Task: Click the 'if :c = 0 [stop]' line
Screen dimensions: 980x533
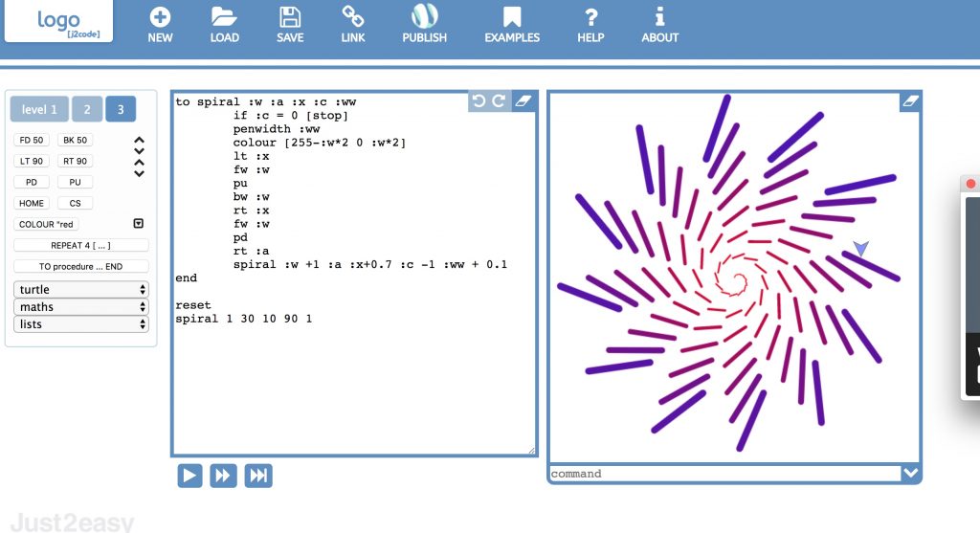Action: pyautogui.click(x=291, y=116)
